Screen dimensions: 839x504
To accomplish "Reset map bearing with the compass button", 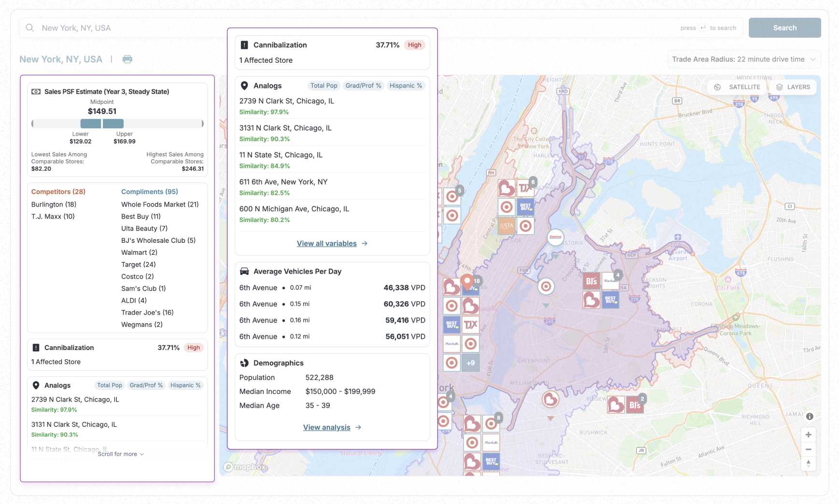I will click(x=808, y=463).
